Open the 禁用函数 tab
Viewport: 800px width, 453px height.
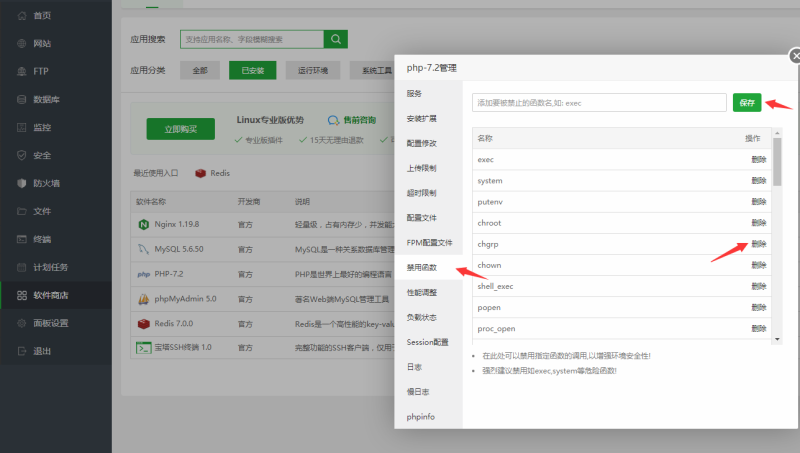coord(429,267)
